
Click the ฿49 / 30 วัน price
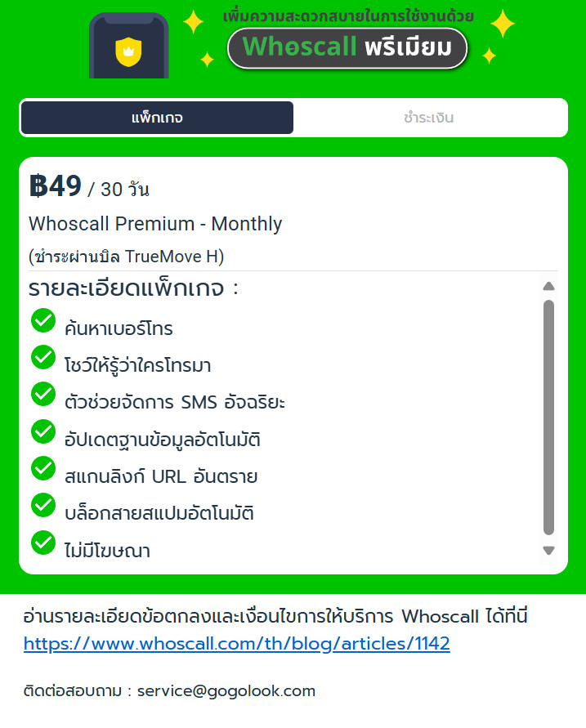(89, 186)
